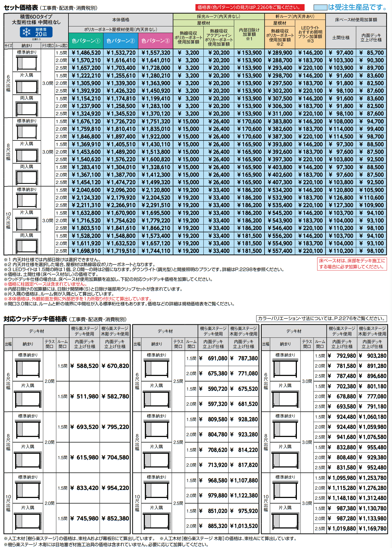Screen dimensions: 392x548
Task: Click the deck price ¥588,520
Action: 84,366
